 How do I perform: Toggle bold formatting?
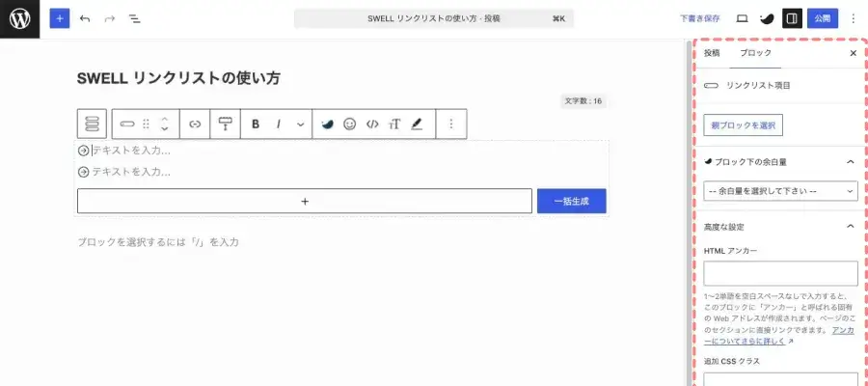tap(256, 124)
